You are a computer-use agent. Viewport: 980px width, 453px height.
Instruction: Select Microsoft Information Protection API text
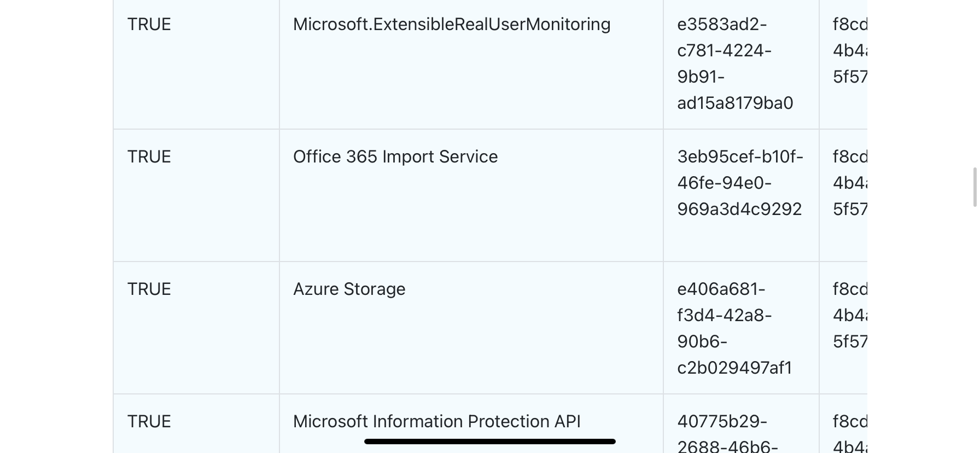(x=437, y=422)
